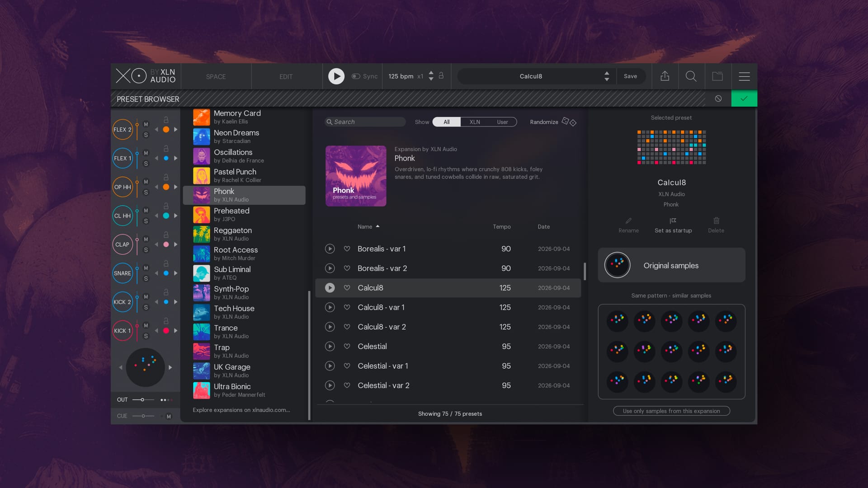Screen dimensions: 868x488
Task: Sort presets by the Name column arrow
Action: tap(377, 226)
